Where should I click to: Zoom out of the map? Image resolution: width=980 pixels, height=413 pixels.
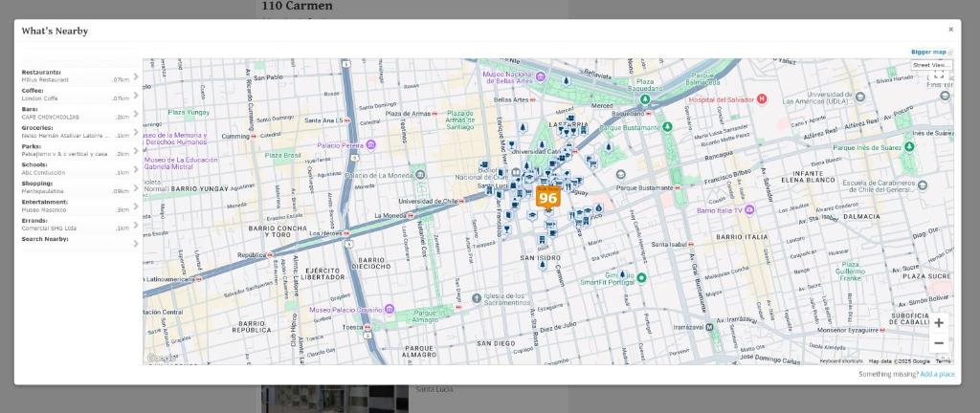coord(938,343)
